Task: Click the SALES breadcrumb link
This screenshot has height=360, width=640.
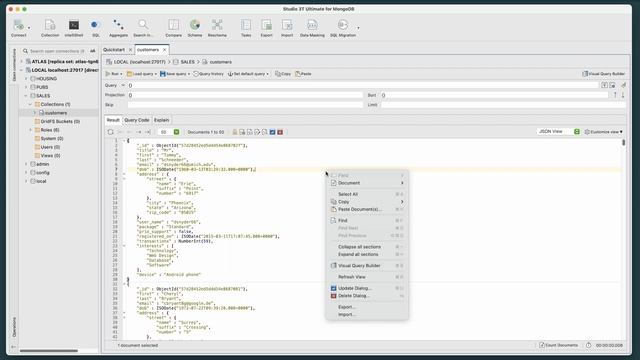Action: (187, 62)
